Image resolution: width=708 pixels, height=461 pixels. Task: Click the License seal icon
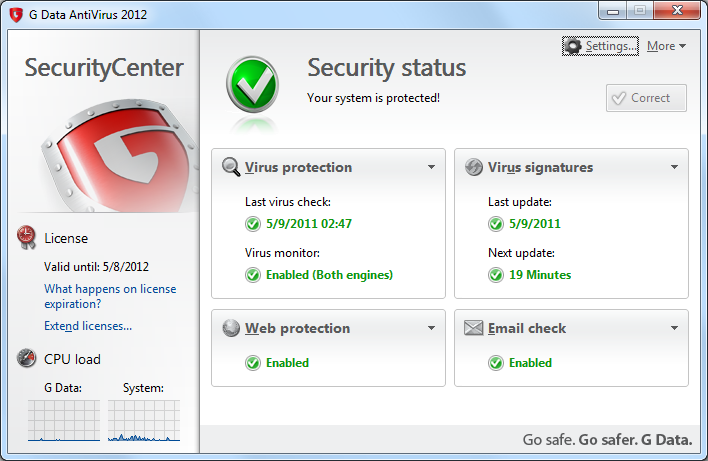27,237
